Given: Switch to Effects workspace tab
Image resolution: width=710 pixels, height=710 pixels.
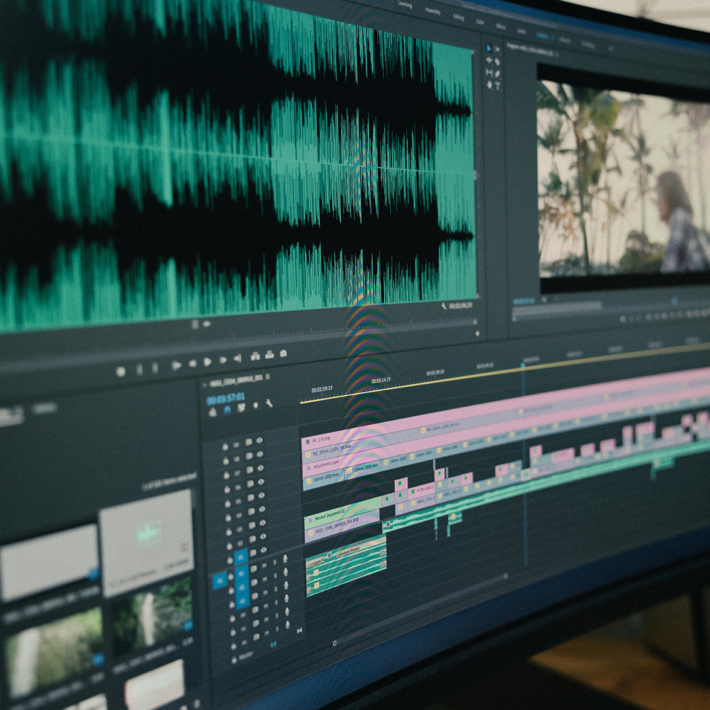Looking at the screenshot, I should [x=501, y=27].
